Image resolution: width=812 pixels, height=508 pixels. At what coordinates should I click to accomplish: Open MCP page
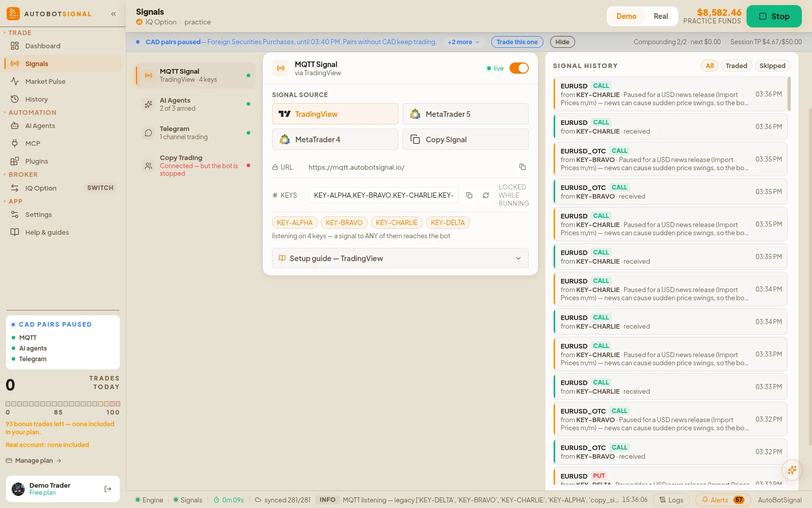click(63, 143)
